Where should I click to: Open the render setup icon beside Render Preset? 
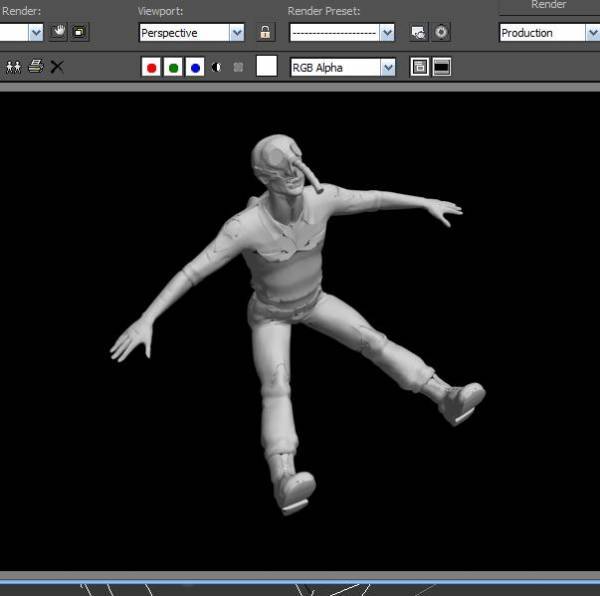click(x=419, y=32)
